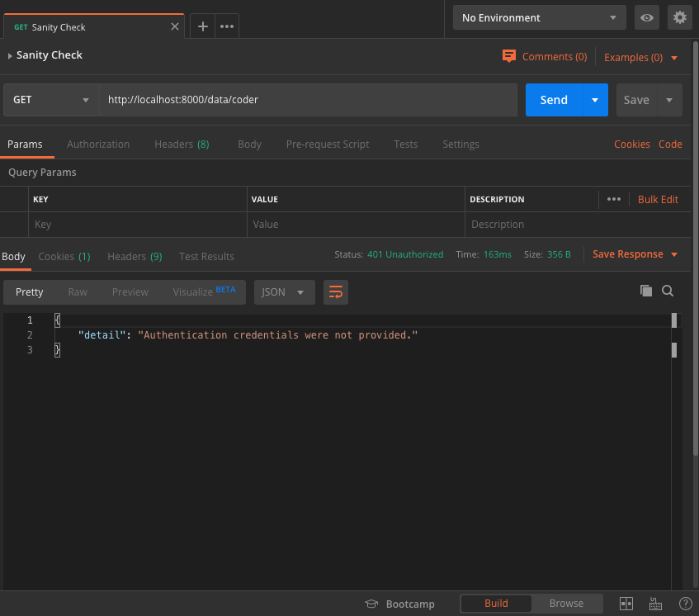Search the response body with magnifier icon
This screenshot has height=616, width=699.
click(x=668, y=291)
